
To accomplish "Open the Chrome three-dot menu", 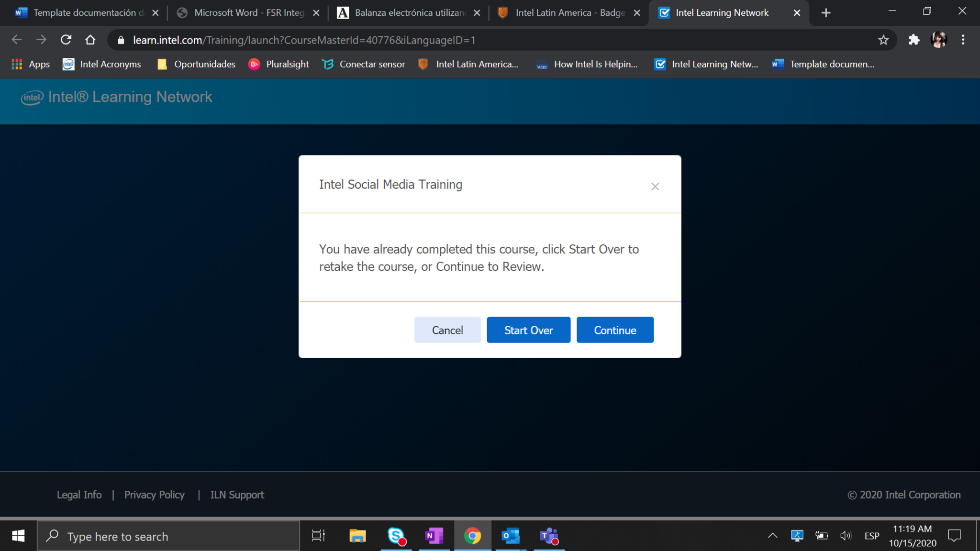I will coord(963,40).
